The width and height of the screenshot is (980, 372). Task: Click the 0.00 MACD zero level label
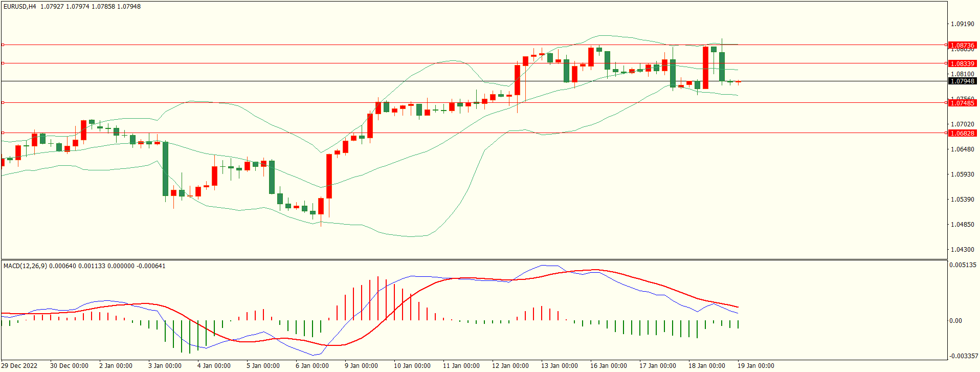[955, 321]
